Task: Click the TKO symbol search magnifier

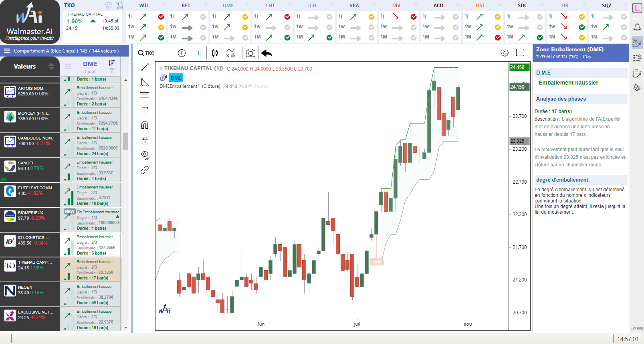Action: coord(141,53)
